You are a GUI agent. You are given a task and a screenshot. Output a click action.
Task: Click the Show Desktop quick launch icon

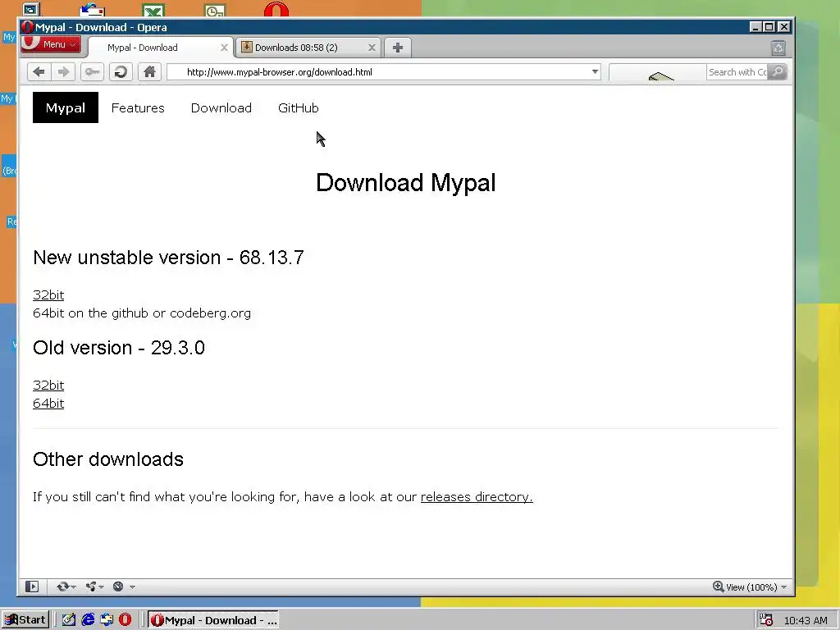click(69, 620)
